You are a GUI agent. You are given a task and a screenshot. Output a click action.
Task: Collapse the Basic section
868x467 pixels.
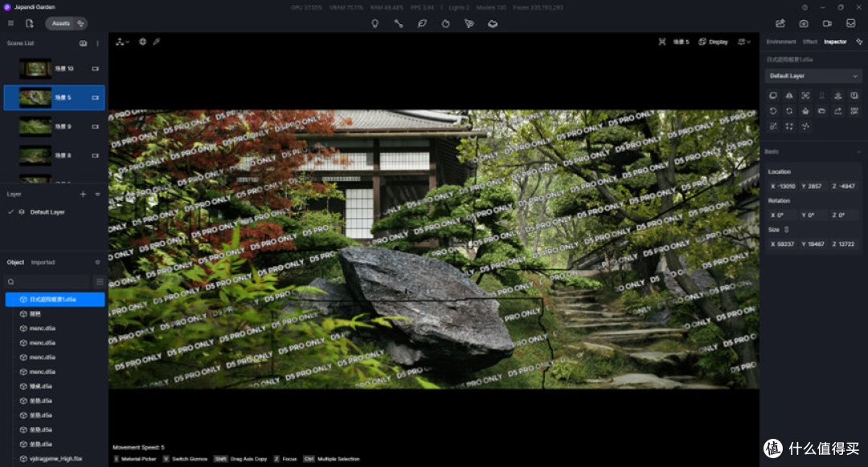[x=858, y=152]
